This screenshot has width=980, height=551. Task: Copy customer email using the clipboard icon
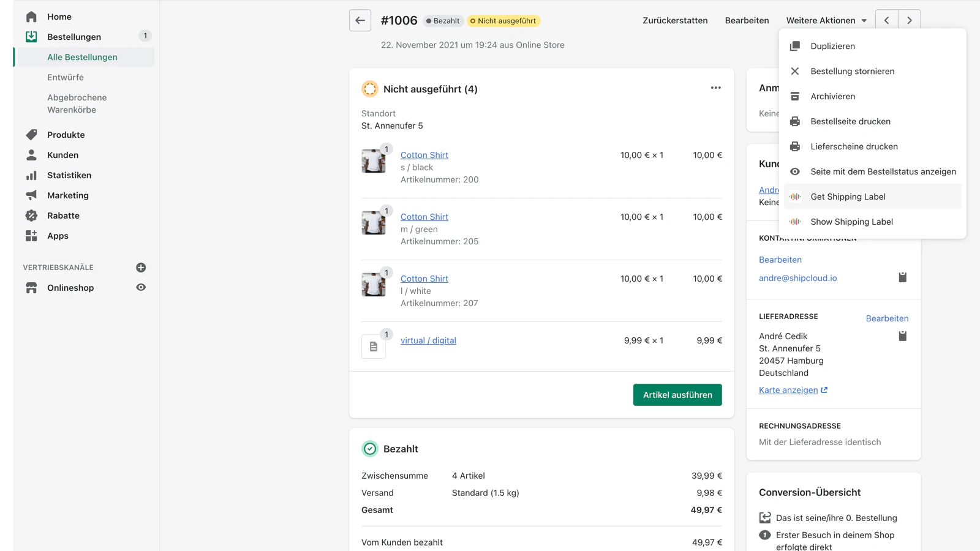click(902, 277)
